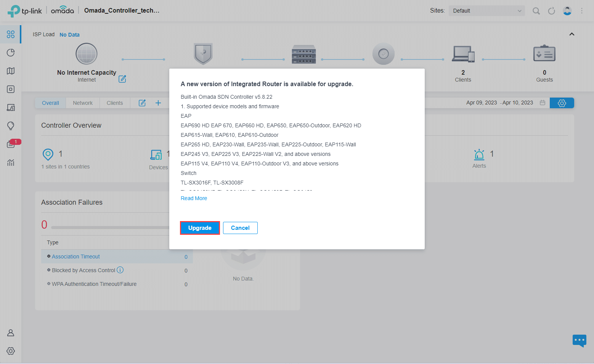The width and height of the screenshot is (594, 364).
Task: Switch to the Network tab
Action: [x=83, y=103]
